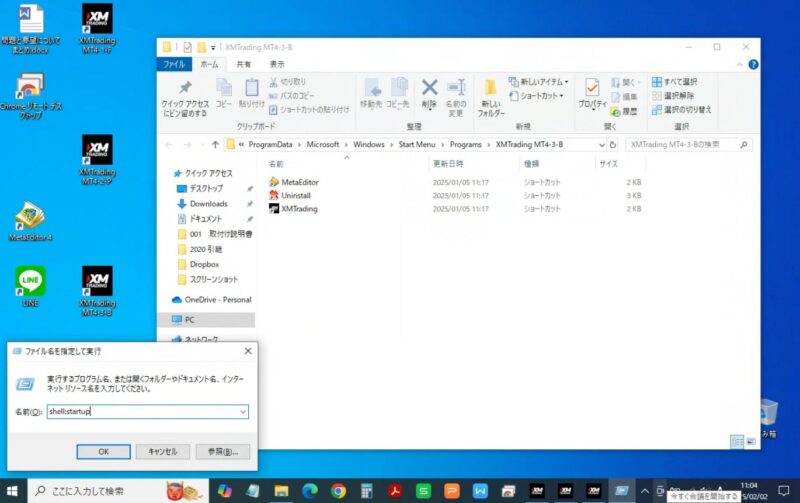Click the Paste shortcut icon
The height and width of the screenshot is (503, 800).
point(273,109)
